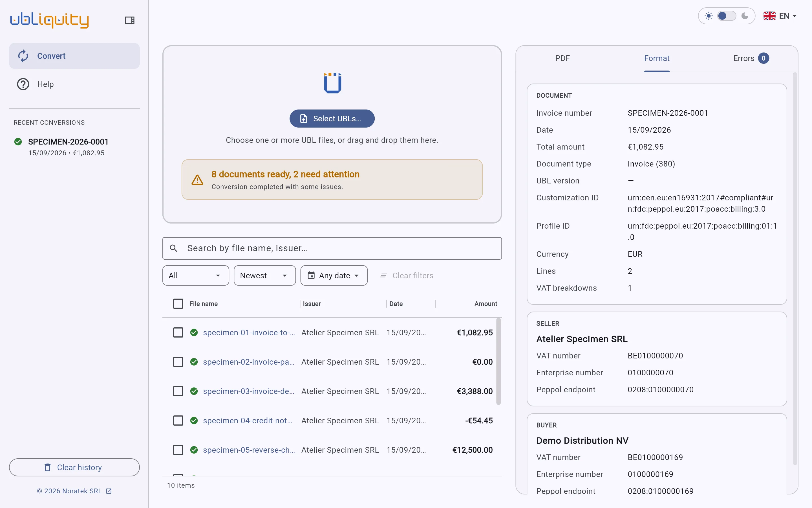Open the Noratek SRL link
Image resolution: width=812 pixels, height=508 pixels.
click(74, 491)
